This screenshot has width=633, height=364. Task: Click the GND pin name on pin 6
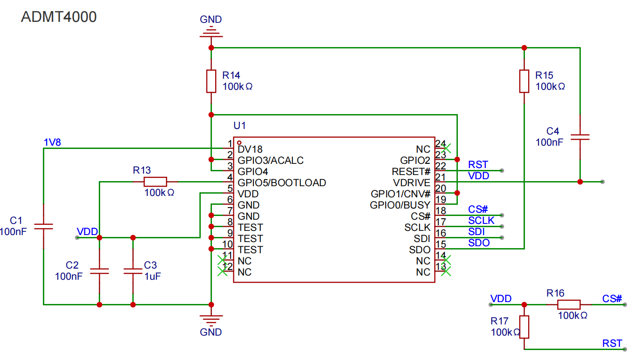coord(249,205)
